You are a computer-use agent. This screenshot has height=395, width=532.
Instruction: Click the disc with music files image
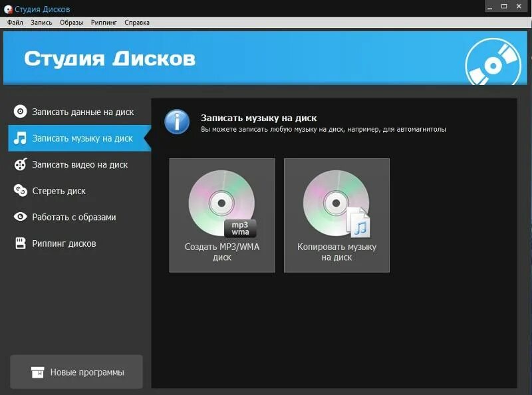[x=336, y=203]
